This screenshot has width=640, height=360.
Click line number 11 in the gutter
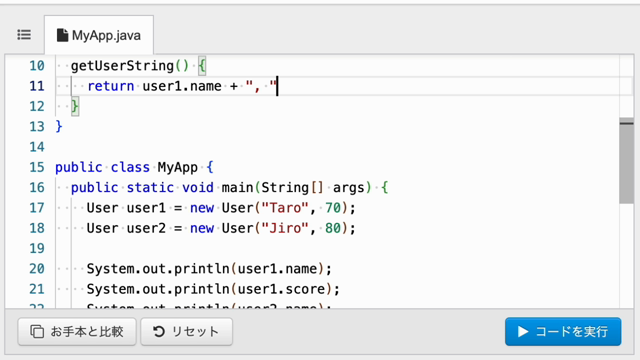37,86
